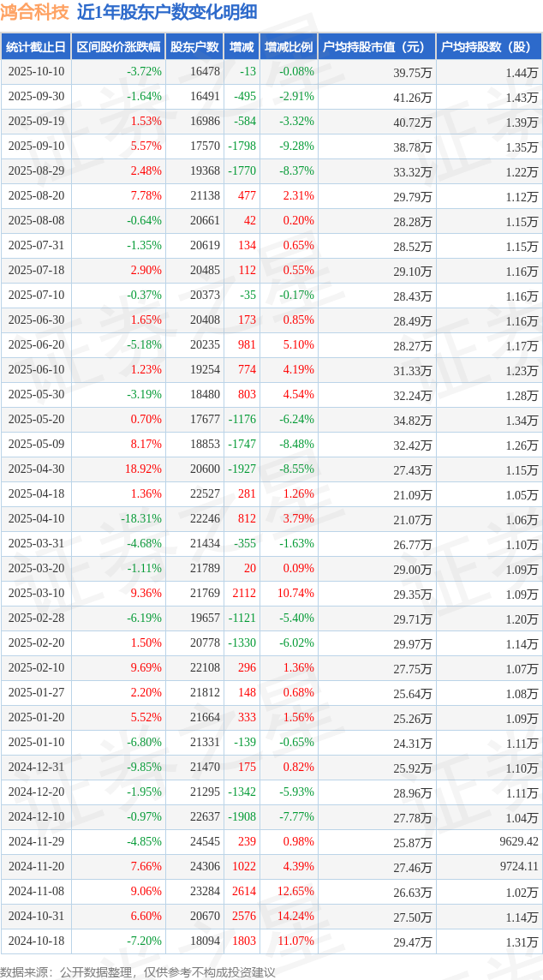Click the 鸿合科技 stock name title

[x=35, y=12]
